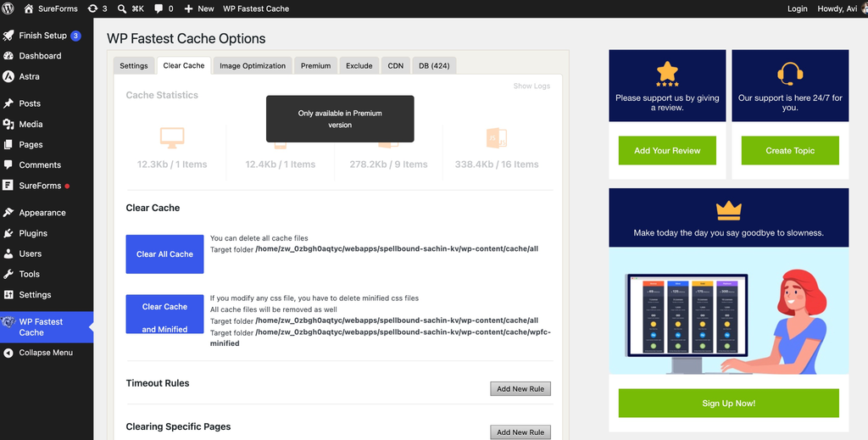Open WP Fastest Cache admin bar item
The image size is (868, 440).
pos(256,8)
